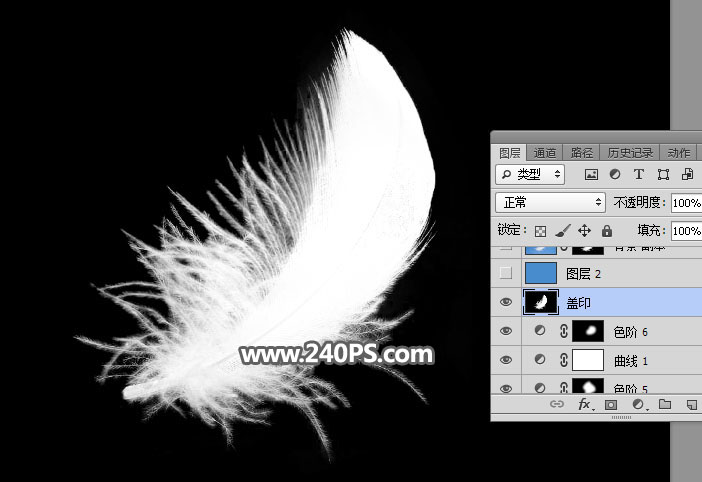
Task: Show the 图层 2 layer
Action: (x=506, y=273)
